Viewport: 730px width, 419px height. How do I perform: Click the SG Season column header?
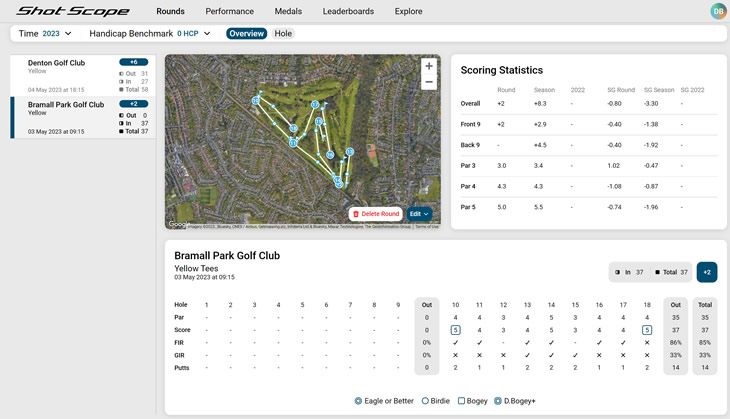click(x=659, y=90)
